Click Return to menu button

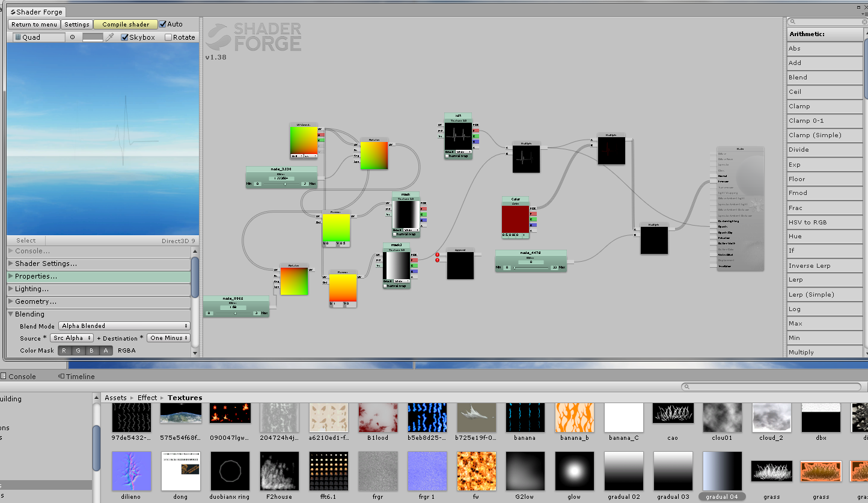(34, 25)
